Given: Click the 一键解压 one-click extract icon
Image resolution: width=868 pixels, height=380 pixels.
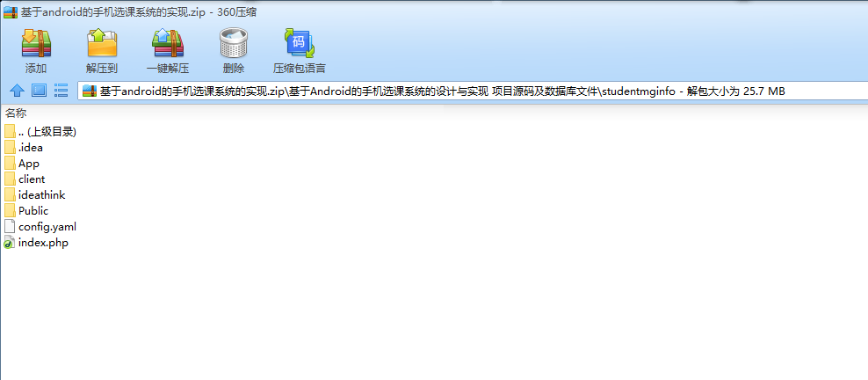Looking at the screenshot, I should pyautogui.click(x=168, y=44).
